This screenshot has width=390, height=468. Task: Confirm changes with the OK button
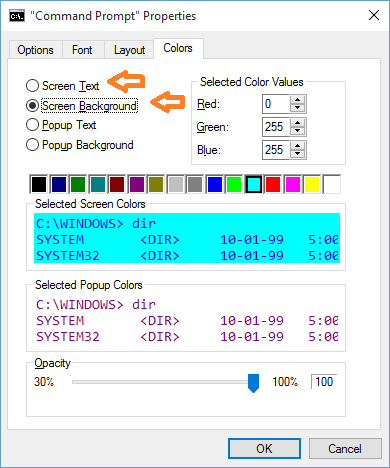[x=264, y=449]
